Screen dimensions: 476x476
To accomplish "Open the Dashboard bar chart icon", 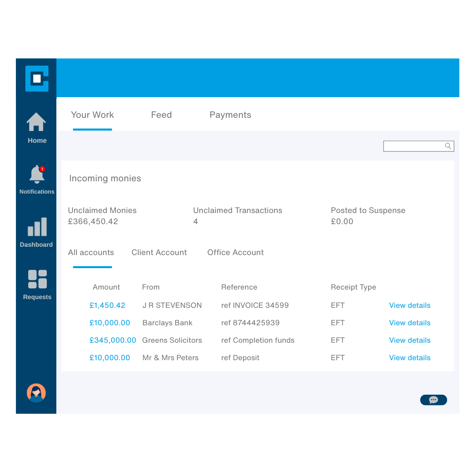I will pyautogui.click(x=37, y=227).
